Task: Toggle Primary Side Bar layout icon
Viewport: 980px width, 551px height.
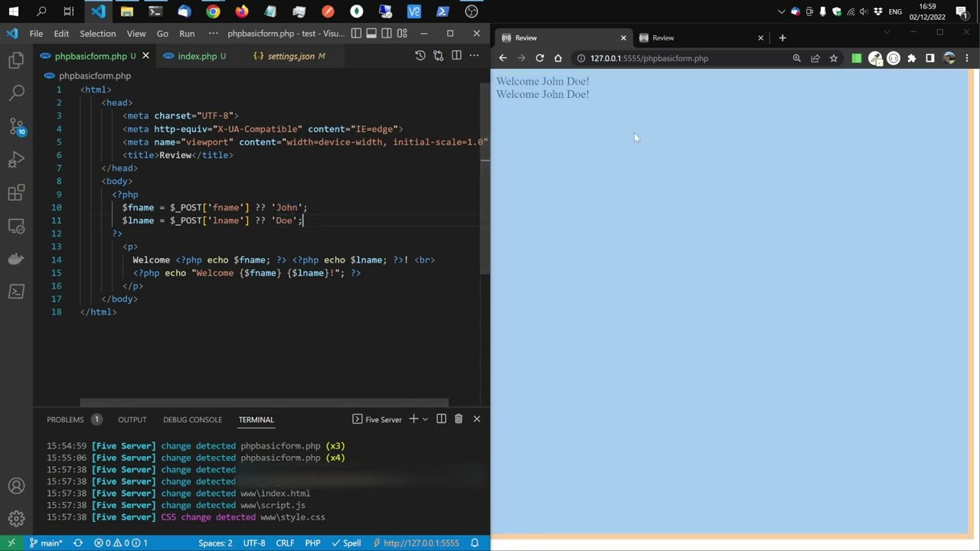Action: coord(356,34)
